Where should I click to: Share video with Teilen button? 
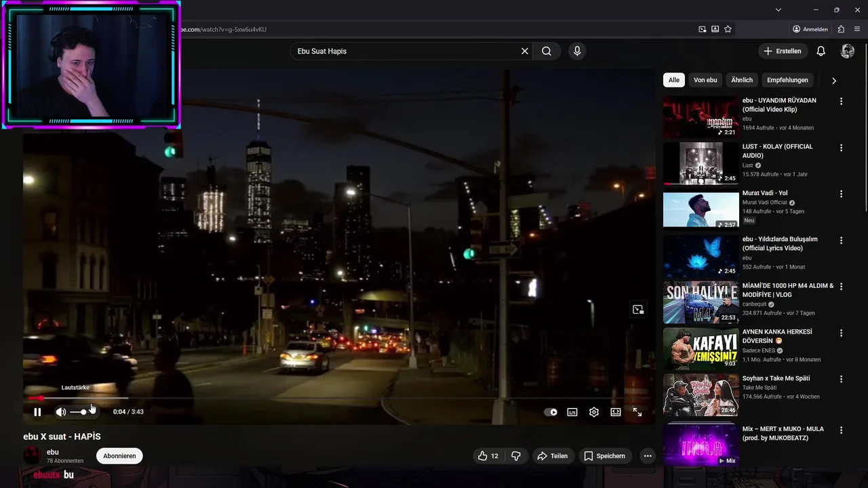click(x=553, y=456)
